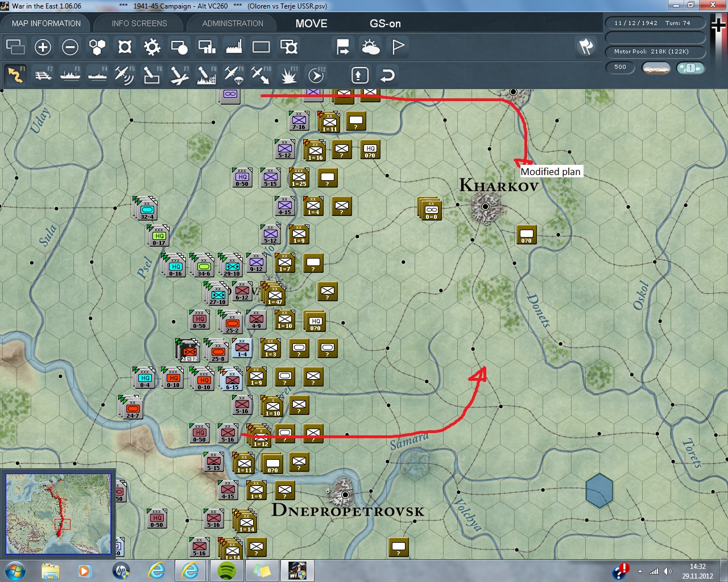Viewport: 728px width, 582px height.
Task: Select the blue highlighted lake hex
Action: [x=599, y=490]
